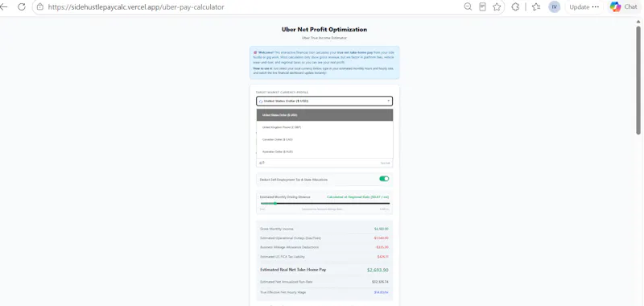This screenshot has width=644, height=306.
Task: Open the three-dot menu beside Update
Action: coord(596,7)
